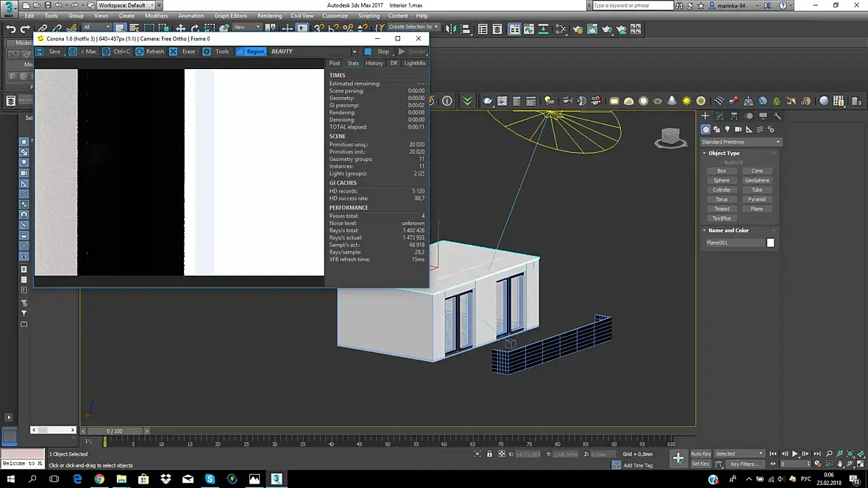This screenshot has height=488, width=868.
Task: Open the Corona Tools menu
Action: click(216, 51)
